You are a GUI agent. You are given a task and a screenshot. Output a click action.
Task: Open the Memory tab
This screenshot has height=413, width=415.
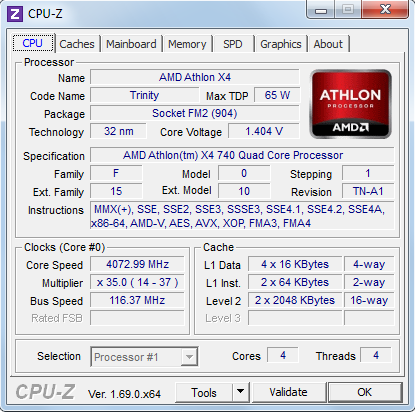tap(187, 44)
